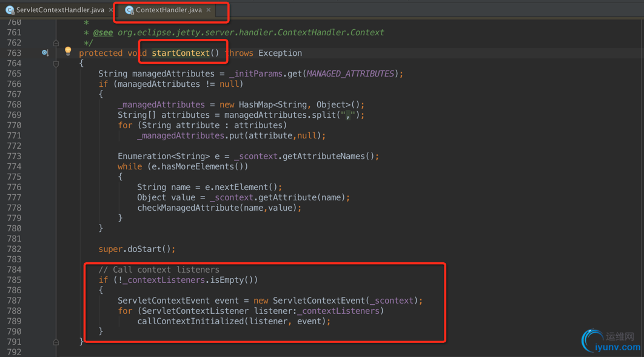Click the 'protected' keyword on line 763

tap(101, 53)
